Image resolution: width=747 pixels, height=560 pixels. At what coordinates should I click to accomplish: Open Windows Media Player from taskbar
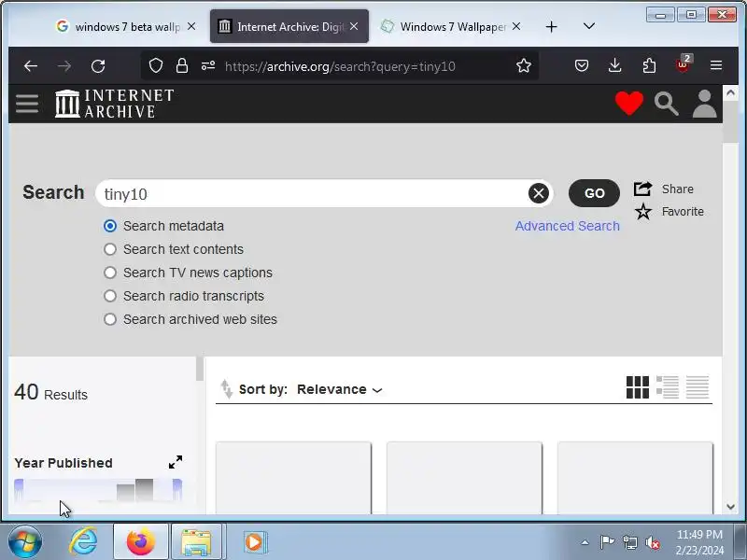click(x=255, y=542)
